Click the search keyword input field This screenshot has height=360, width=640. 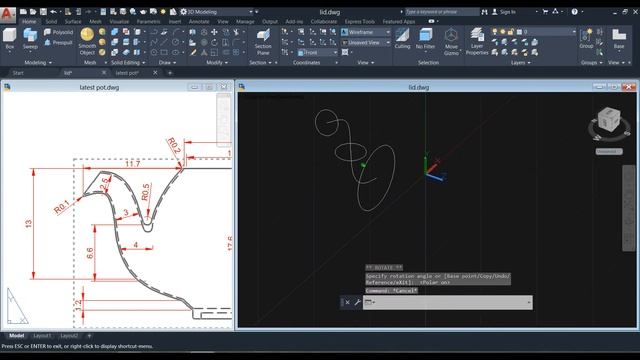coord(442,12)
